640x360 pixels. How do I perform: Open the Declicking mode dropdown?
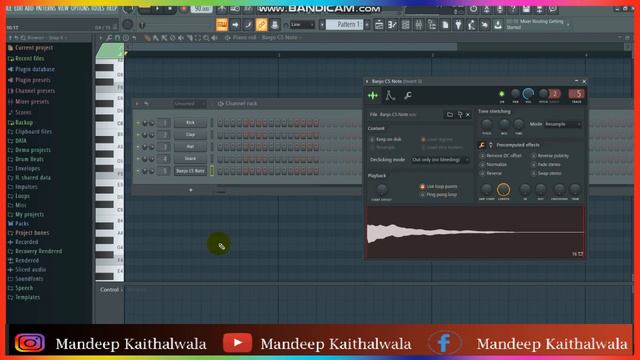click(440, 160)
